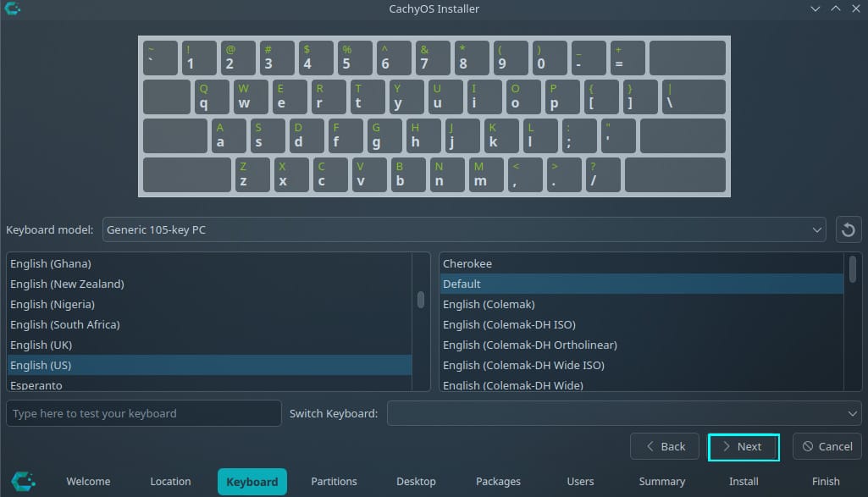Screen dimensions: 868x497
Task: Click the keep-below chevron in title bar
Action: [815, 8]
